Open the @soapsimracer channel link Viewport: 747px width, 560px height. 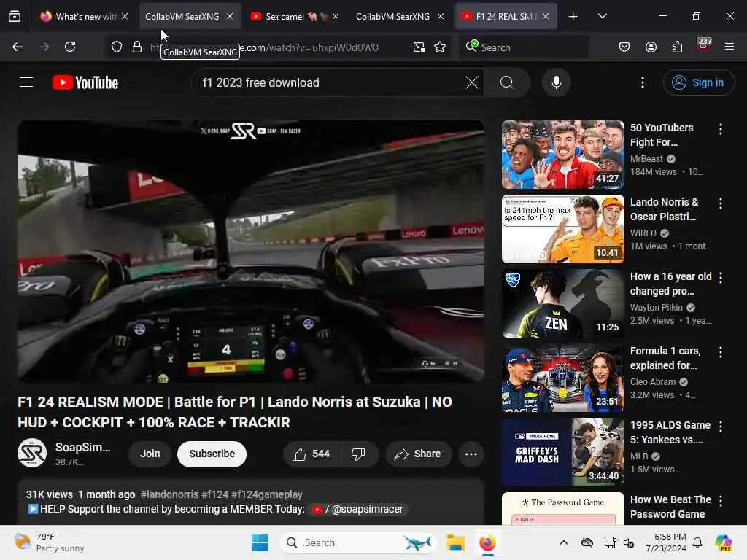click(x=357, y=509)
